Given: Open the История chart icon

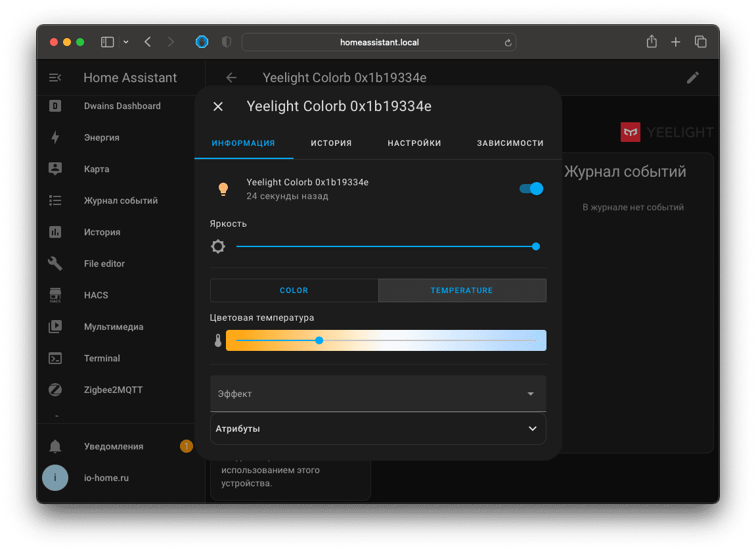Looking at the screenshot, I should tap(55, 232).
